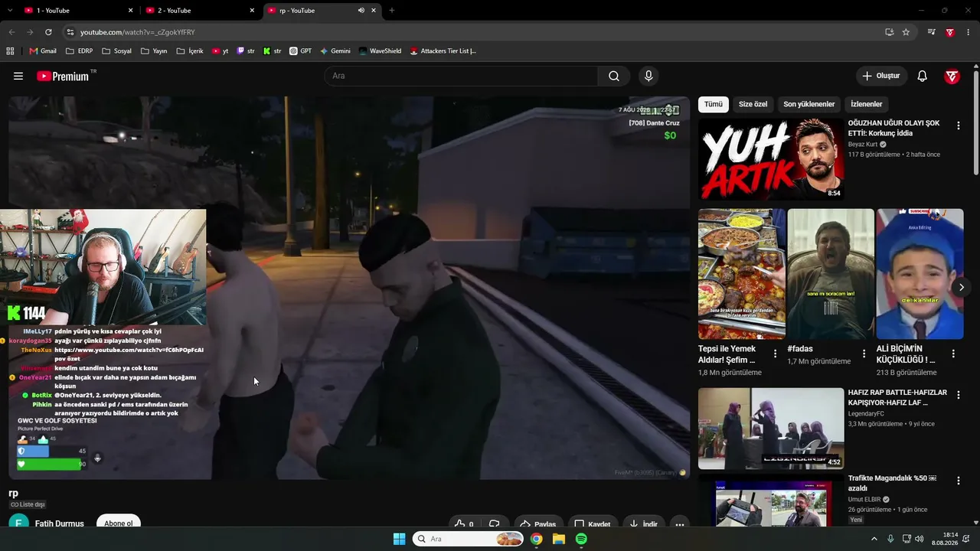Open the EDRP bookmarks folder
This screenshot has height=551, width=980.
coord(79,51)
